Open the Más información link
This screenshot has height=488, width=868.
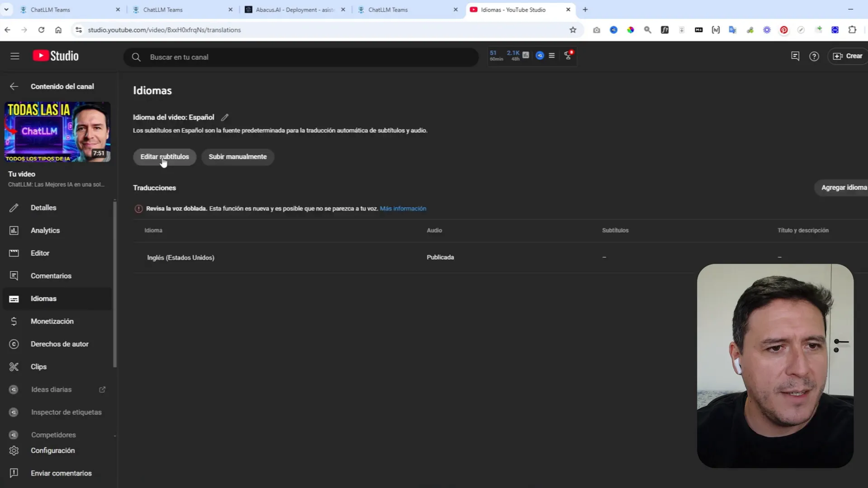403,208
